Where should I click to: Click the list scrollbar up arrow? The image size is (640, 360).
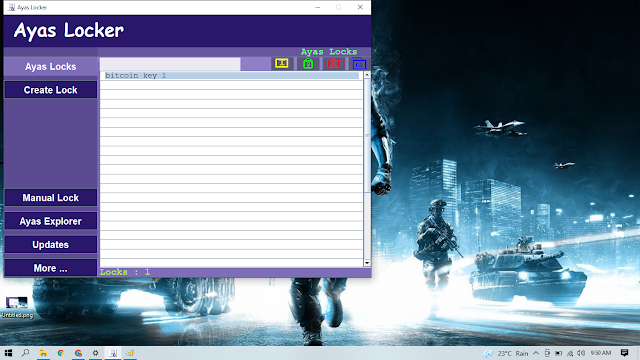click(x=367, y=75)
